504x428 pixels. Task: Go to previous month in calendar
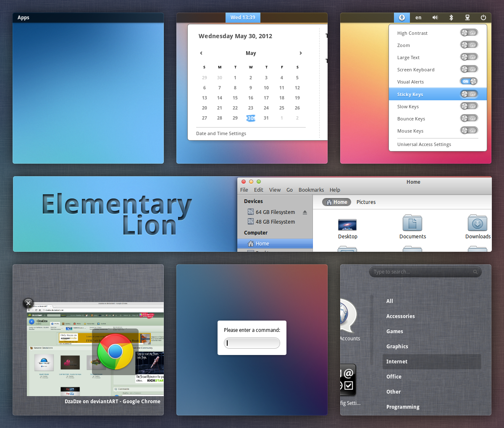coord(201,53)
